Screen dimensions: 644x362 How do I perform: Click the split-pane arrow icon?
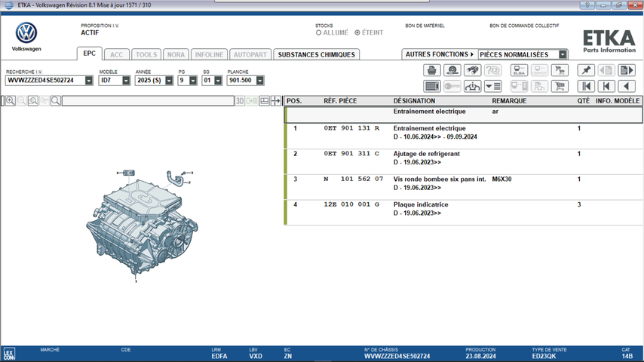click(x=275, y=100)
